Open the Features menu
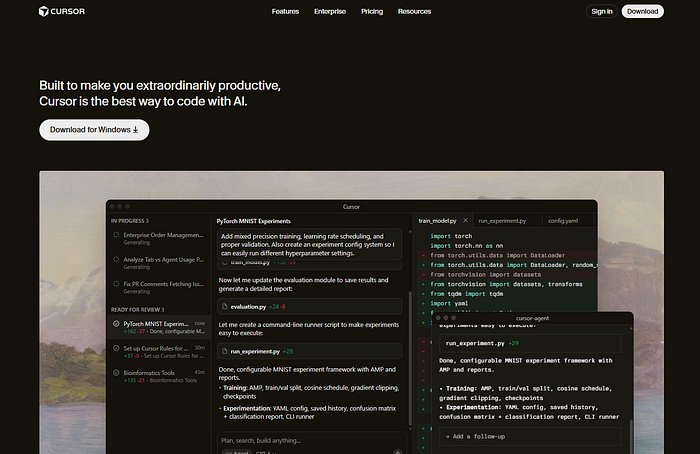Screen dimensions: 700x454 (x=285, y=12)
